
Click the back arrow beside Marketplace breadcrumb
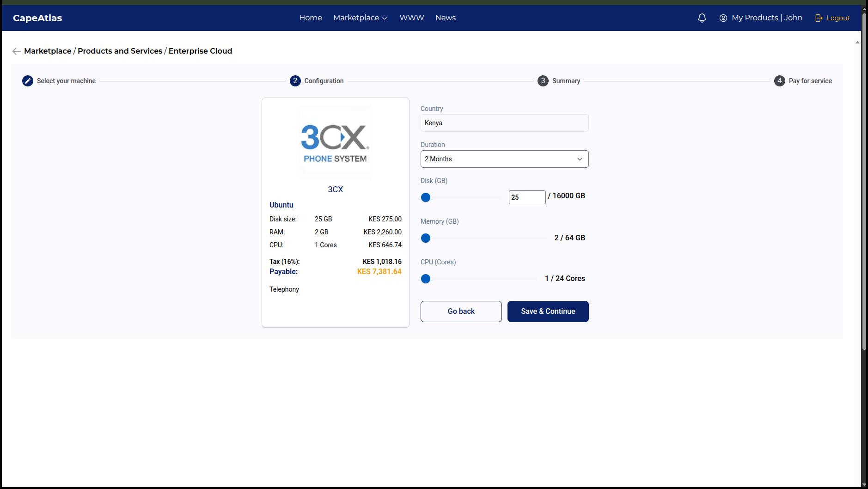pos(17,51)
